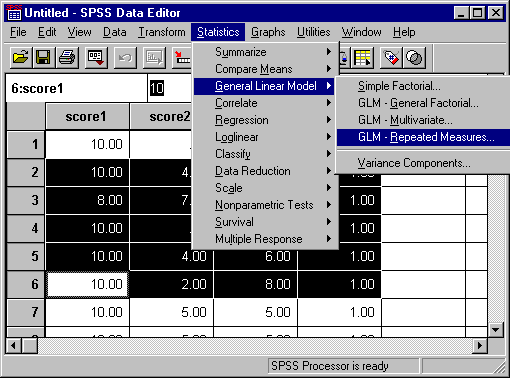Open the Dialog Recall toolbar icon
The width and height of the screenshot is (510, 378).
pyautogui.click(x=96, y=58)
